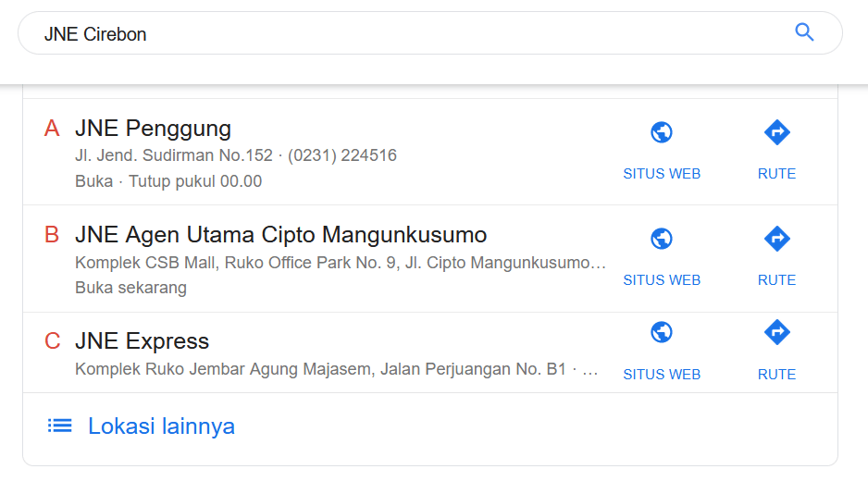
Task: Open SITUS WEB for JNE Agen Utama
Action: click(x=662, y=280)
